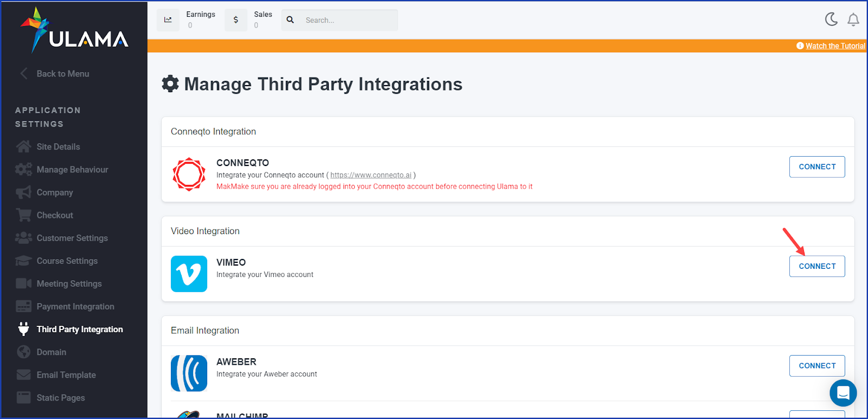Open Domain settings
This screenshot has width=868, height=419.
pos(52,352)
